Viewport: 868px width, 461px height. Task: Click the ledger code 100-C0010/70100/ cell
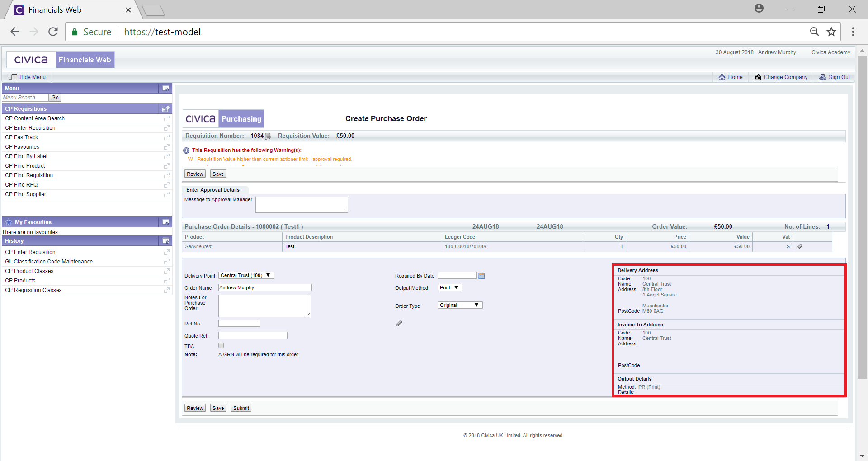tap(512, 247)
